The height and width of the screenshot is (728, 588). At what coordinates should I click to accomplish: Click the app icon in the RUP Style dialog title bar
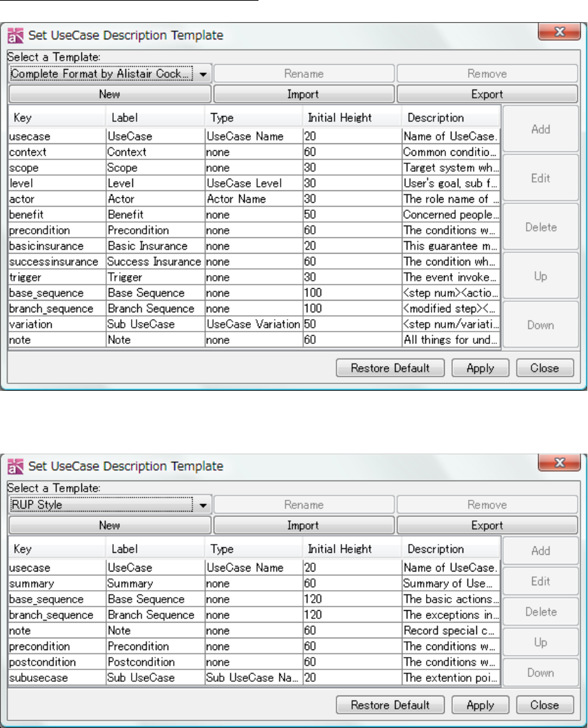tap(15, 466)
